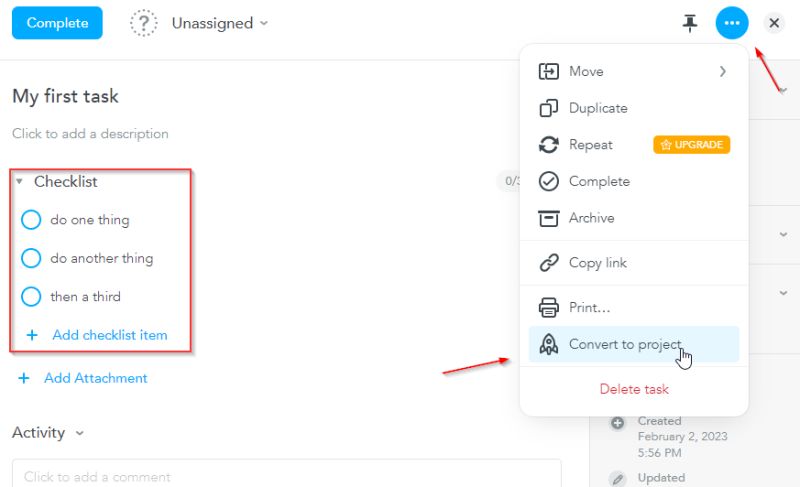
Task: Click the 'February 2, 2023' created date
Action: (682, 437)
